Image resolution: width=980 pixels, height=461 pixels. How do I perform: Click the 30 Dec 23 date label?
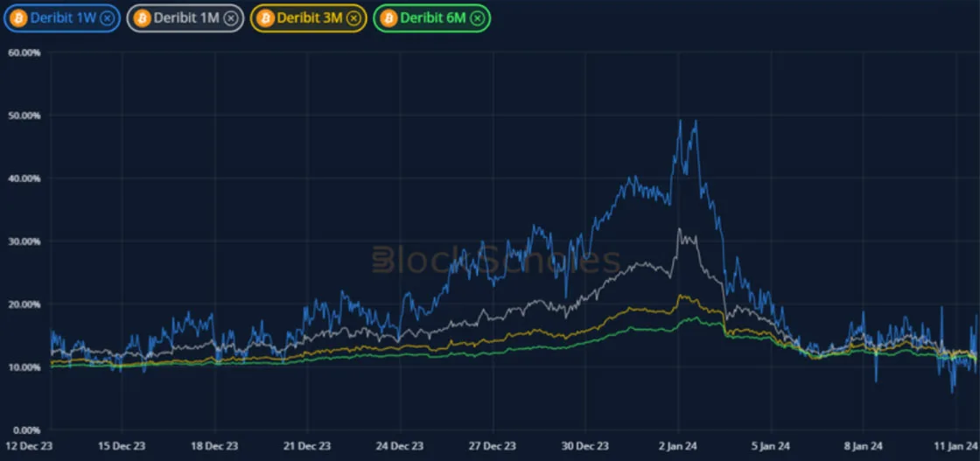click(585, 446)
